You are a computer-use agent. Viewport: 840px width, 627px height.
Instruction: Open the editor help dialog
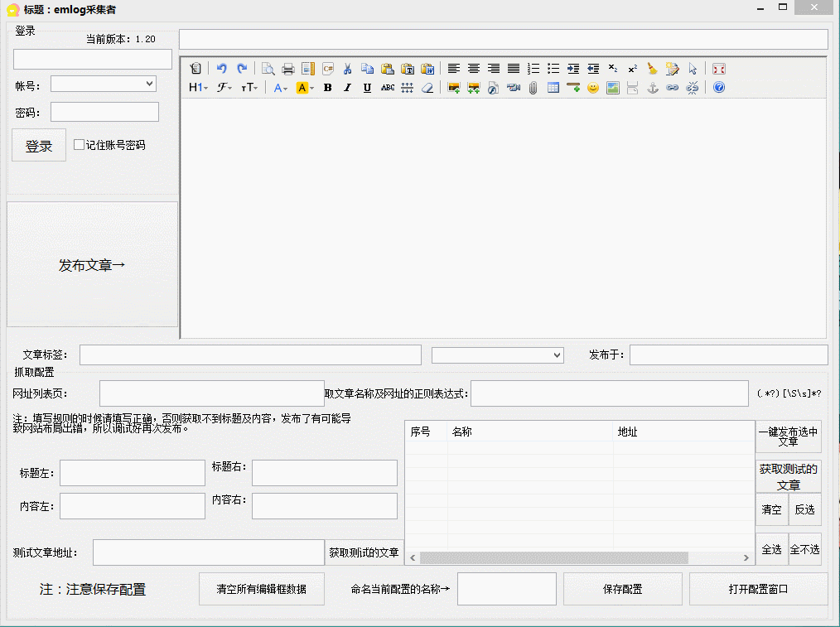pyautogui.click(x=719, y=88)
